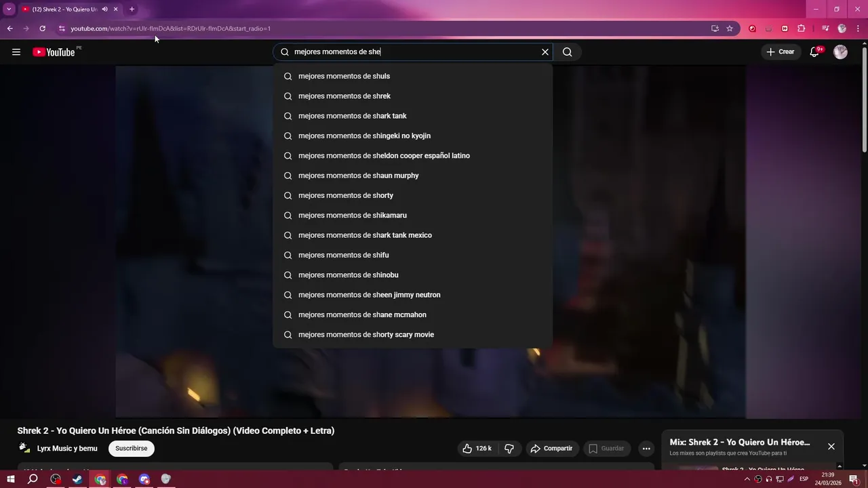This screenshot has height=488, width=868.
Task: Like the video with 126 k likes
Action: tap(477, 449)
